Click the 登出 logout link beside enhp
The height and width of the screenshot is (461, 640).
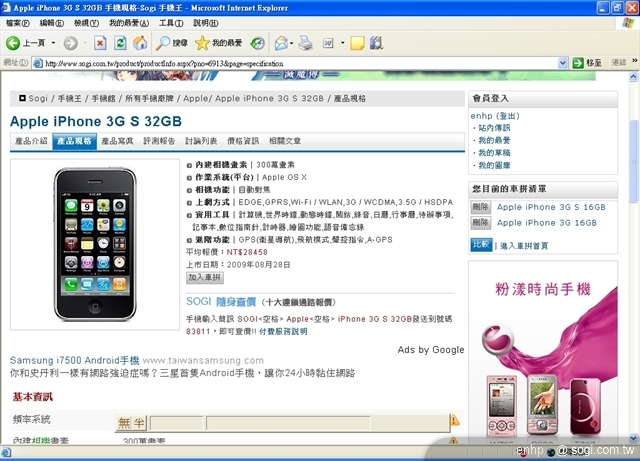[508, 116]
